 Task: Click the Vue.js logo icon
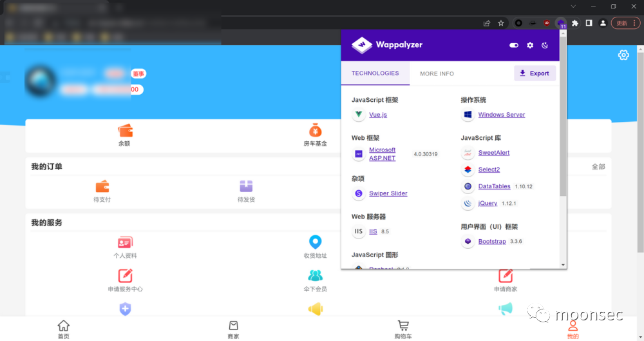[359, 114]
